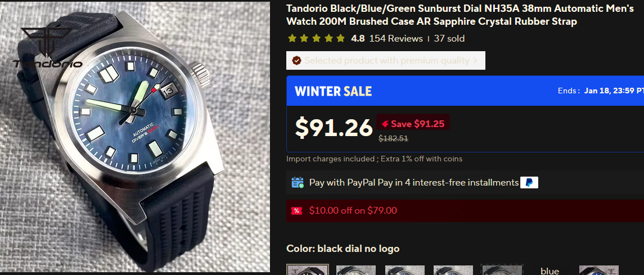Select the last color variant thumbnail

point(598,270)
